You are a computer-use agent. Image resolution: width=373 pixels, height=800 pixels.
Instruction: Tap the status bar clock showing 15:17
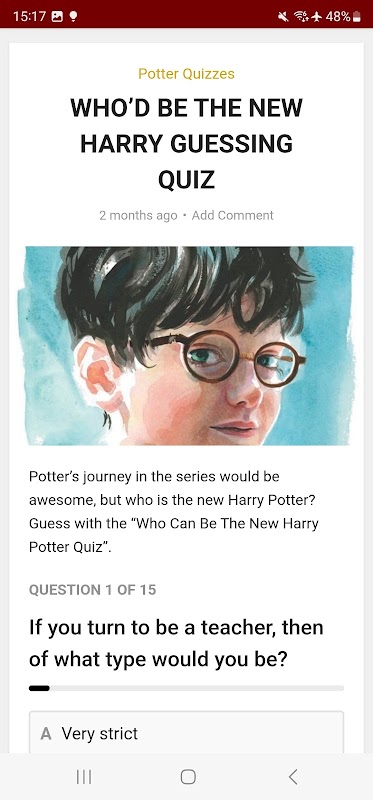(x=30, y=17)
